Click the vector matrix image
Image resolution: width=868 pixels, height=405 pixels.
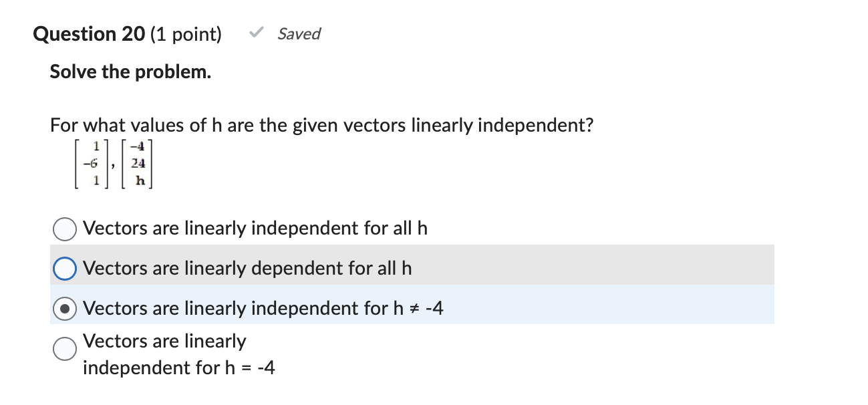point(114,162)
